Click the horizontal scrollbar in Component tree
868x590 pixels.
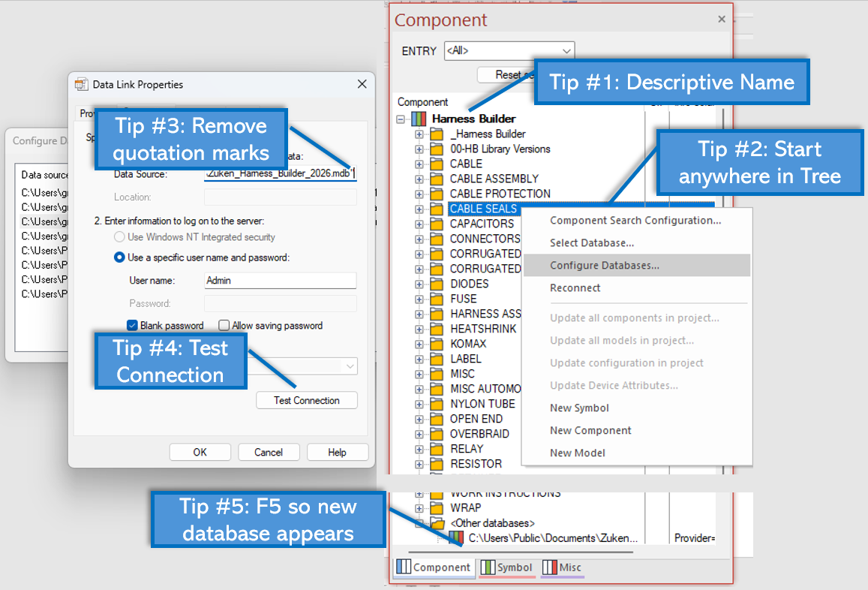(x=521, y=552)
